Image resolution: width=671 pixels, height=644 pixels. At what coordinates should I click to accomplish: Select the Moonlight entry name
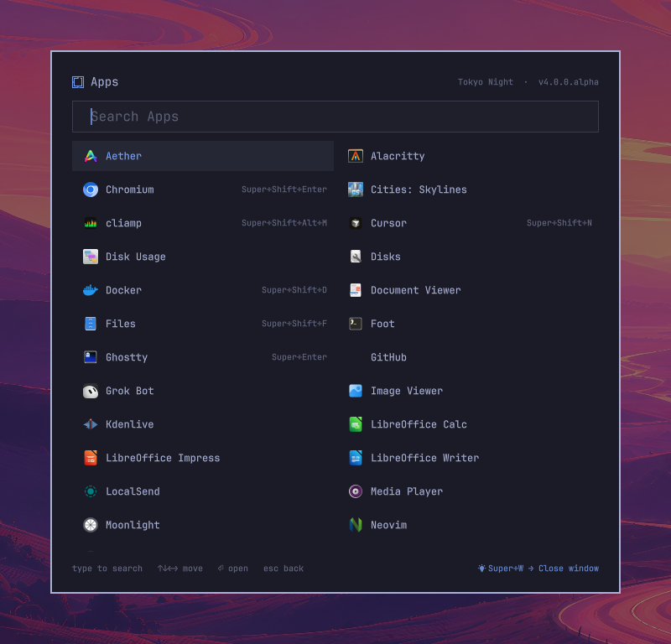point(133,525)
